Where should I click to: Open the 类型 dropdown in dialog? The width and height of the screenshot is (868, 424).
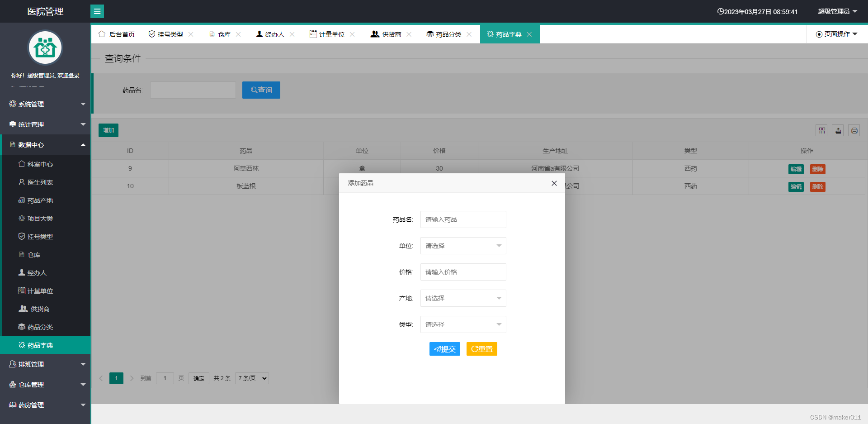click(463, 324)
